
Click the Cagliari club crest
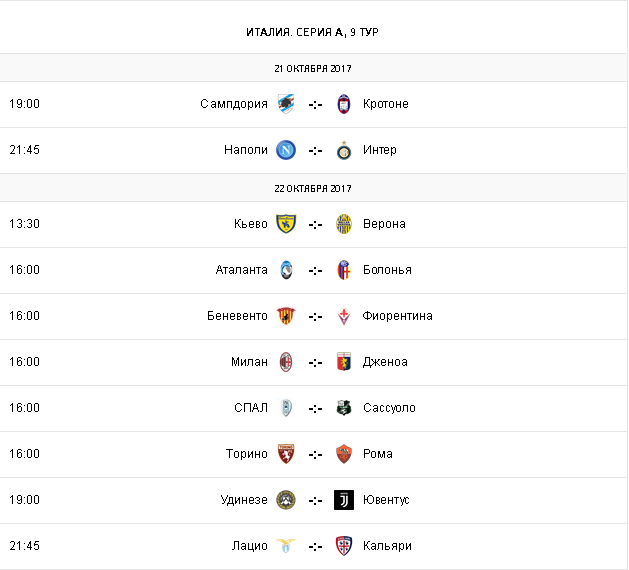coord(344,546)
